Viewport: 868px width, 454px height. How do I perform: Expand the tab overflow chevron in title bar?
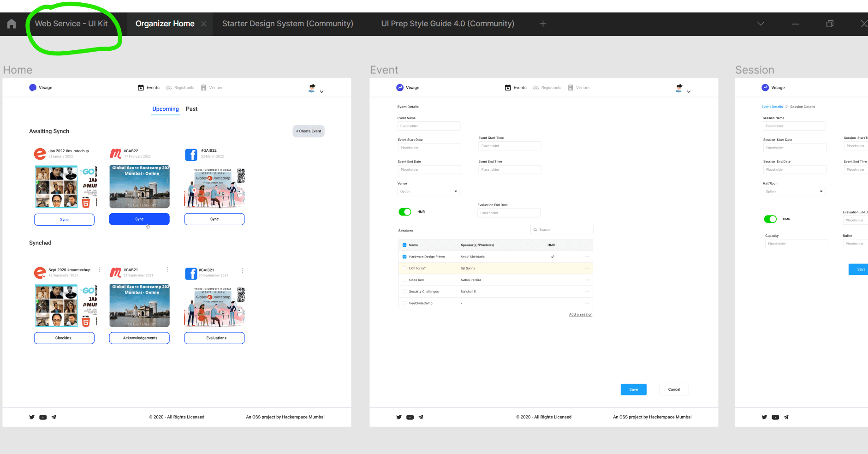coord(761,24)
